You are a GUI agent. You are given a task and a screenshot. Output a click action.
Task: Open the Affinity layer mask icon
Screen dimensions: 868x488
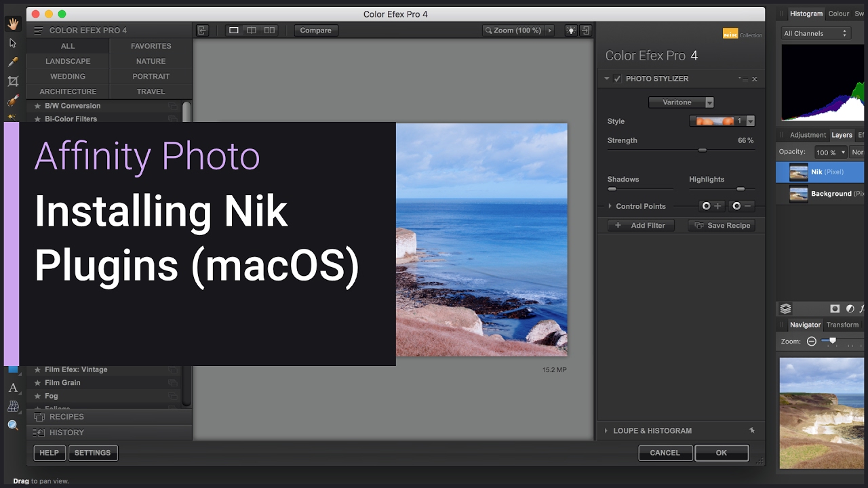(835, 308)
